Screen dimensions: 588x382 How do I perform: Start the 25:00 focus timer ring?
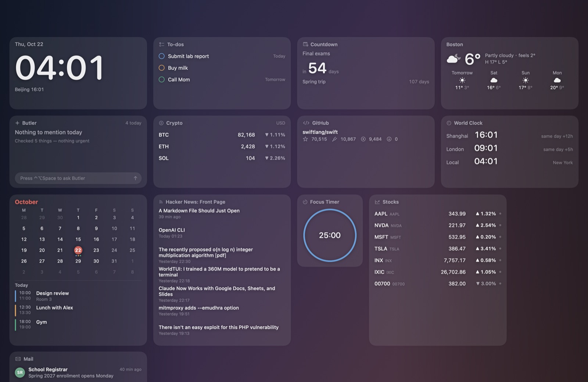point(330,235)
